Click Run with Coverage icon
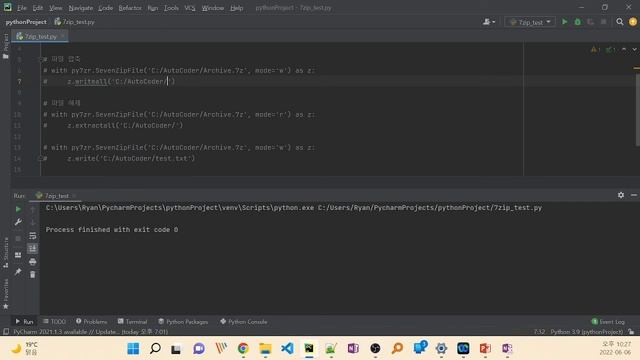 (591, 22)
